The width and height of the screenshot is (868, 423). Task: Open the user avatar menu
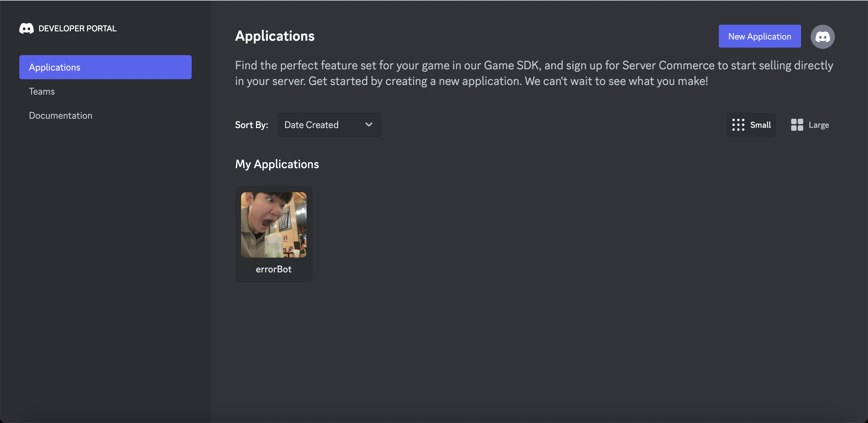822,36
